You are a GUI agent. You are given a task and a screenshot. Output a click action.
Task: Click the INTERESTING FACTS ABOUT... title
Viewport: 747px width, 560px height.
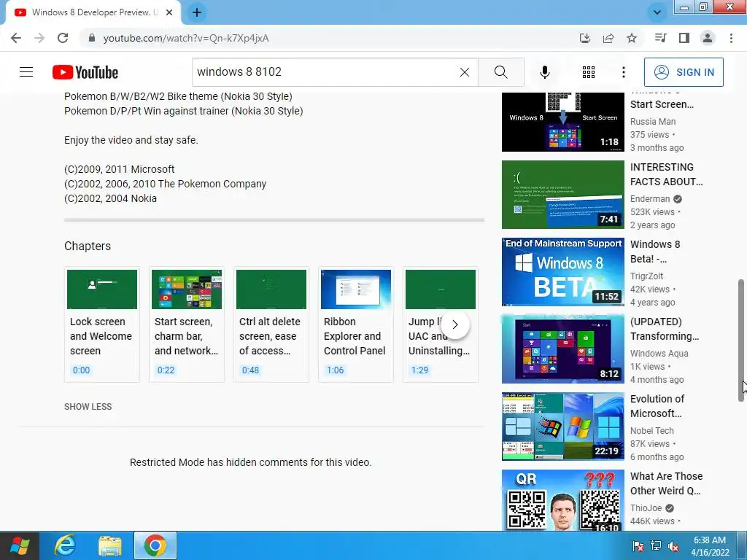pos(667,174)
